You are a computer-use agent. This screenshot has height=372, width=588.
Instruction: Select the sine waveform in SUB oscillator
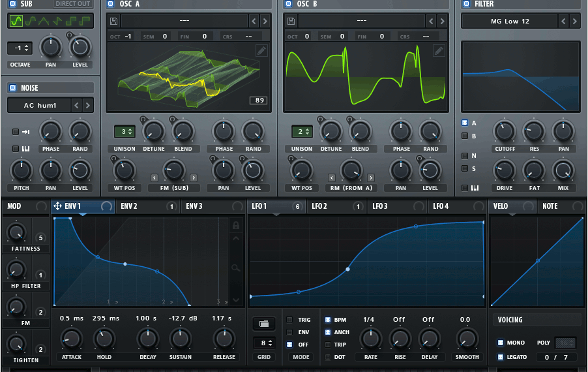(x=15, y=22)
